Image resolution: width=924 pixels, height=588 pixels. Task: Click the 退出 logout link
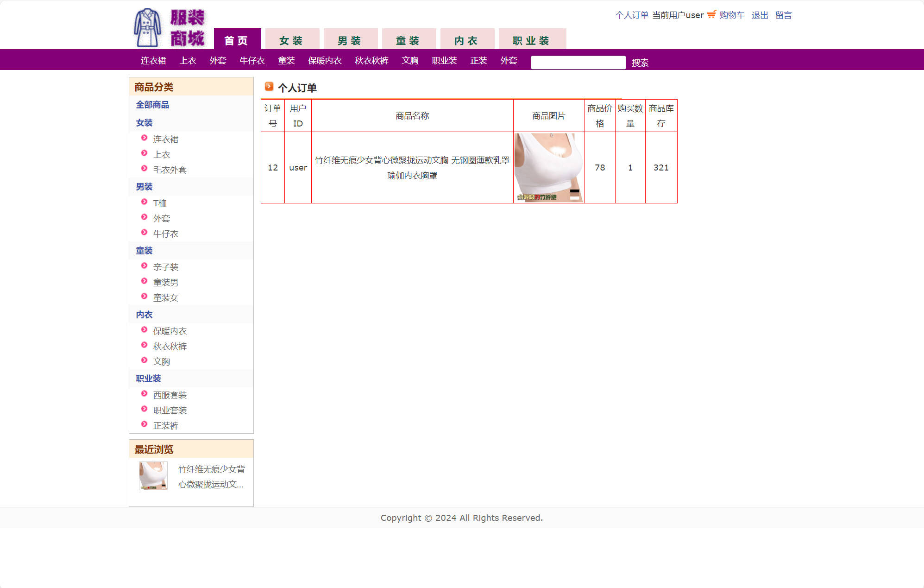click(x=760, y=15)
